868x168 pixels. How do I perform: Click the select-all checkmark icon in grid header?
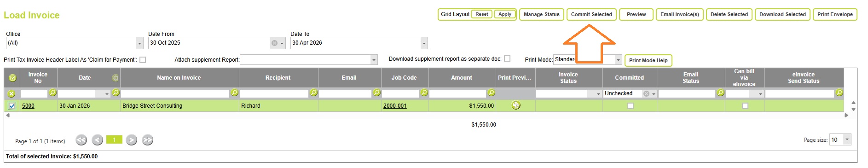12,78
